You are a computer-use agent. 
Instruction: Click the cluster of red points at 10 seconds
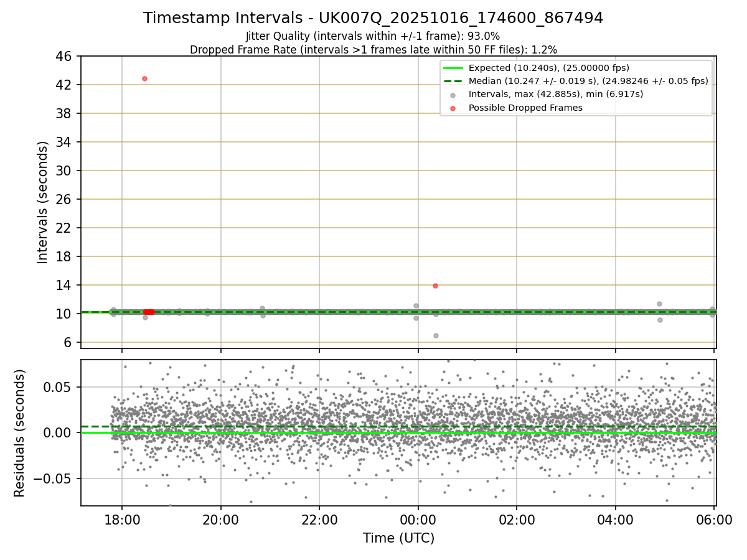pyautogui.click(x=149, y=312)
